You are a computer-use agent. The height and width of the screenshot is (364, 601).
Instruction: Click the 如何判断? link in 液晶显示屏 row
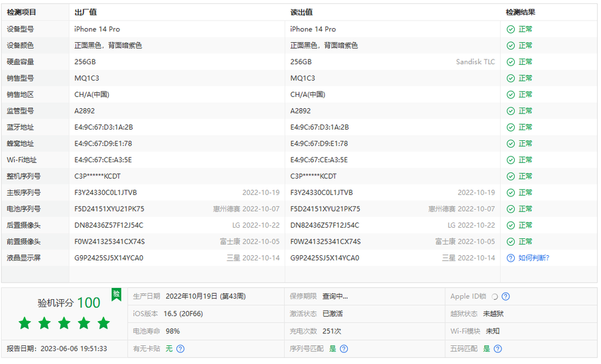[534, 258]
